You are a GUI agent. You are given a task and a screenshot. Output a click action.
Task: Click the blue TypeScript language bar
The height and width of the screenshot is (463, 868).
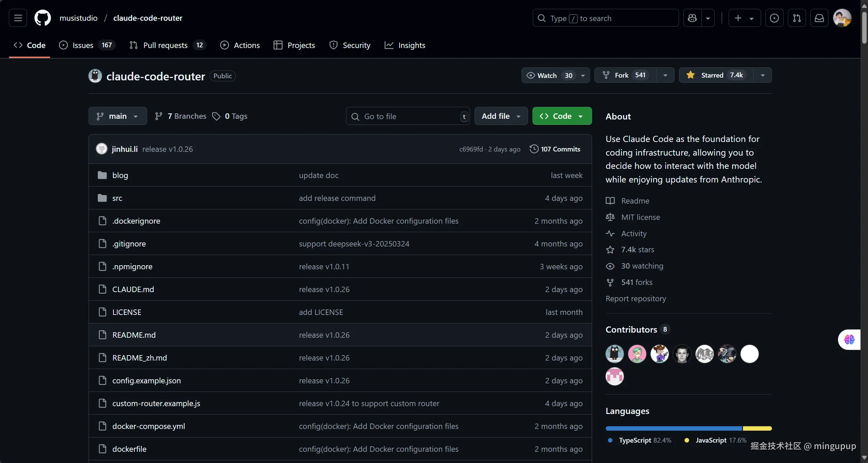pyautogui.click(x=674, y=428)
